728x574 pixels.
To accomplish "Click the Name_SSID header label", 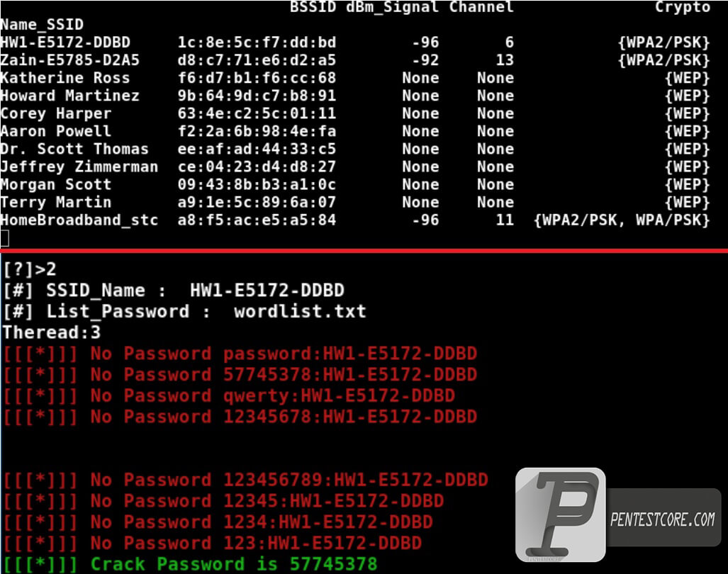I will (42, 25).
